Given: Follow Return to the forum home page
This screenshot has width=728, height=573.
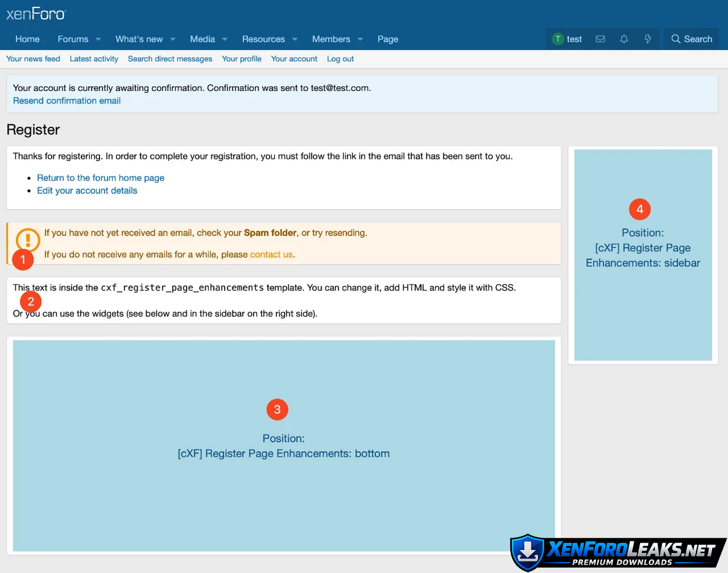Looking at the screenshot, I should click(101, 178).
